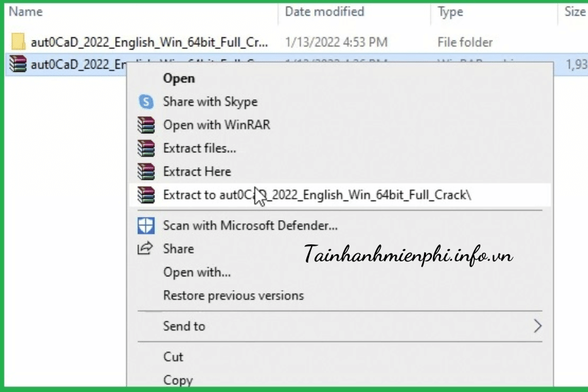Click the Skype icon in the context menu

tap(146, 102)
